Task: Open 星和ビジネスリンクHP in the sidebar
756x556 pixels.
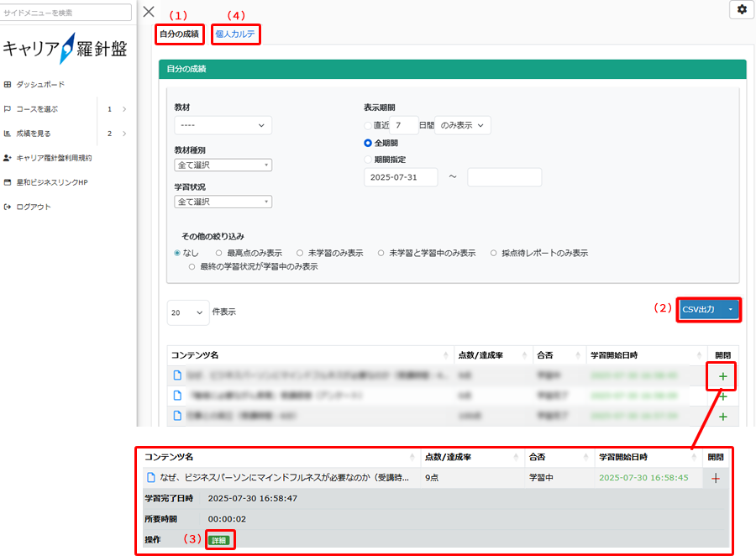Action: point(51,182)
